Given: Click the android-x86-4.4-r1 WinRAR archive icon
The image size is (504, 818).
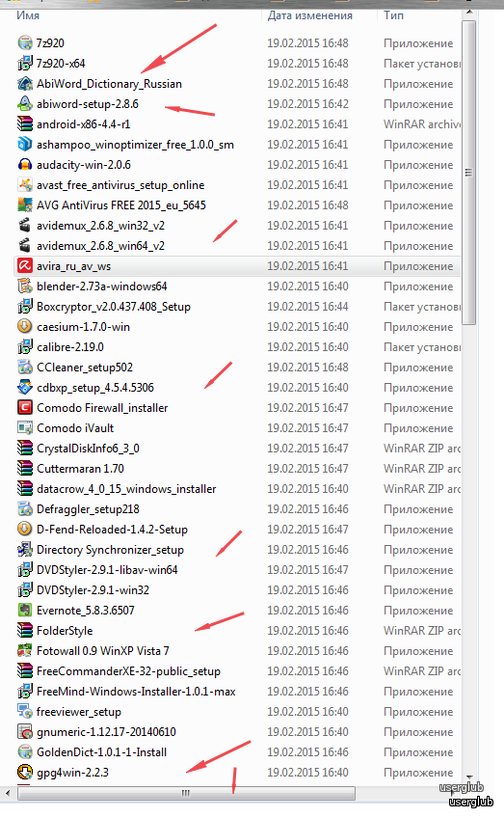Looking at the screenshot, I should pos(24,124).
